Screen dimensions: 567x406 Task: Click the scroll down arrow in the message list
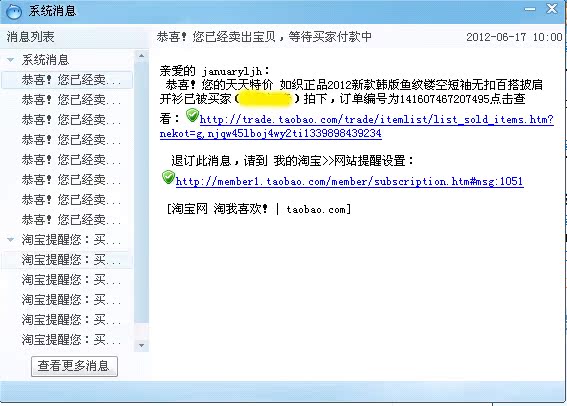click(x=141, y=345)
